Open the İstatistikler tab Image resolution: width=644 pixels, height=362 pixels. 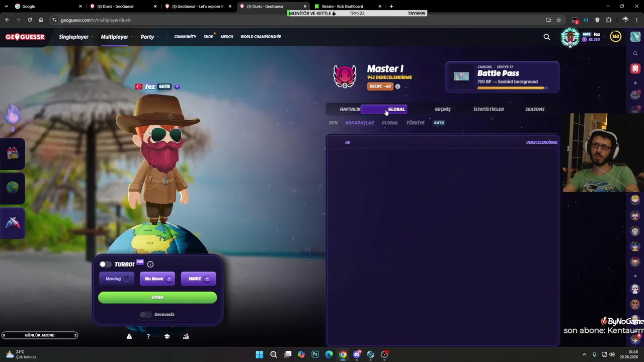point(489,109)
